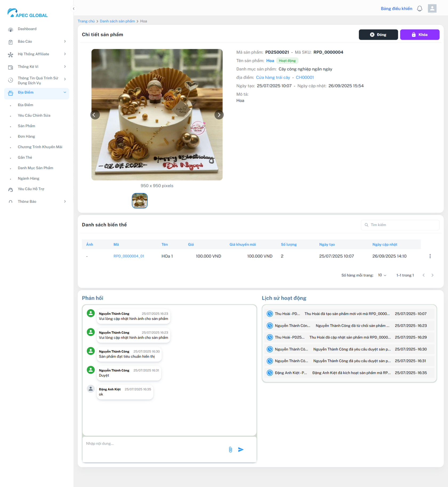Open rows per page dropdown

382,275
